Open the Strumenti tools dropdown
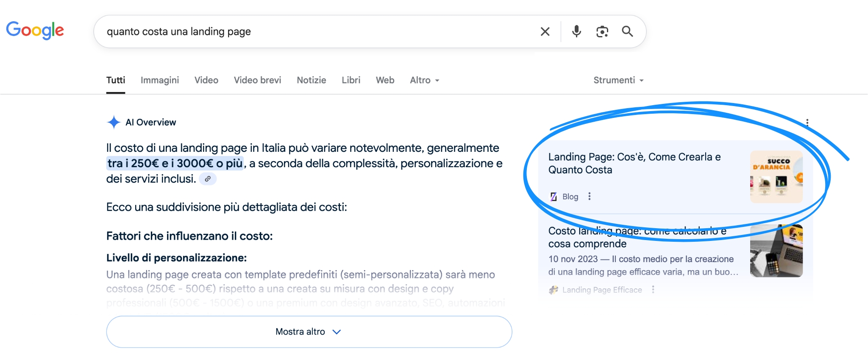The height and width of the screenshot is (355, 868). tap(618, 80)
